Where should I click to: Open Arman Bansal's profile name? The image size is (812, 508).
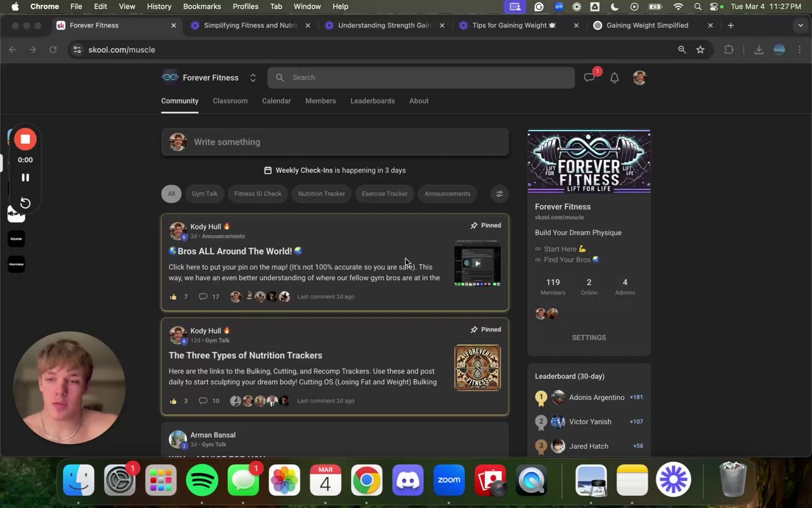(213, 435)
